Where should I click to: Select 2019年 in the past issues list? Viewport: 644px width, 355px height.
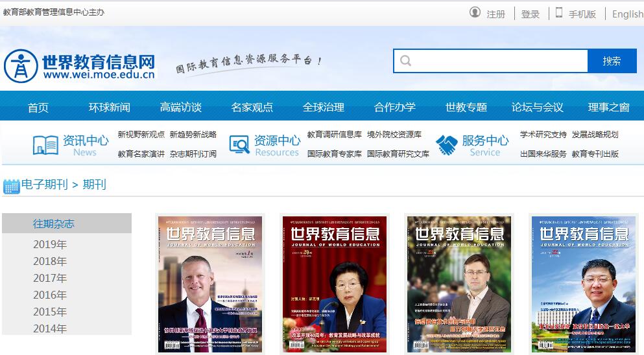pyautogui.click(x=50, y=244)
